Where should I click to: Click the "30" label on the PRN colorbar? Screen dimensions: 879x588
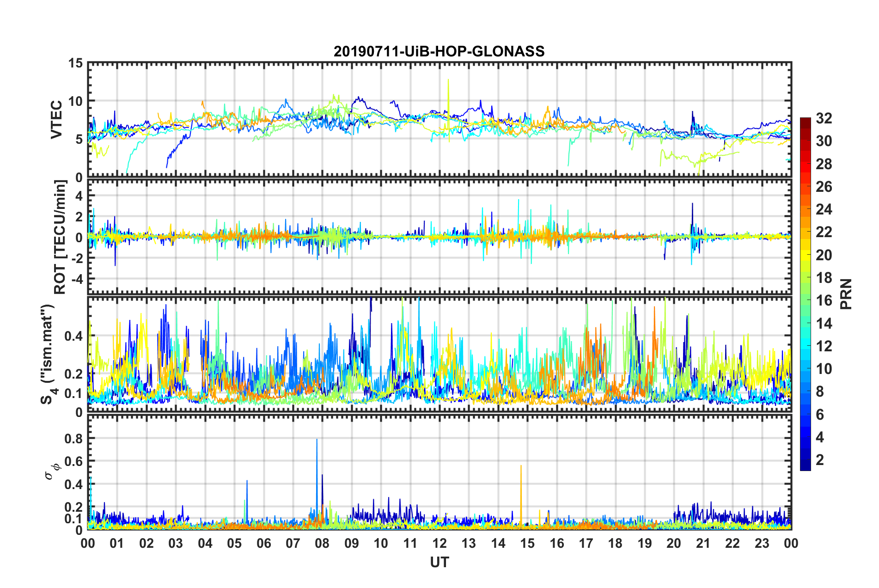click(824, 141)
